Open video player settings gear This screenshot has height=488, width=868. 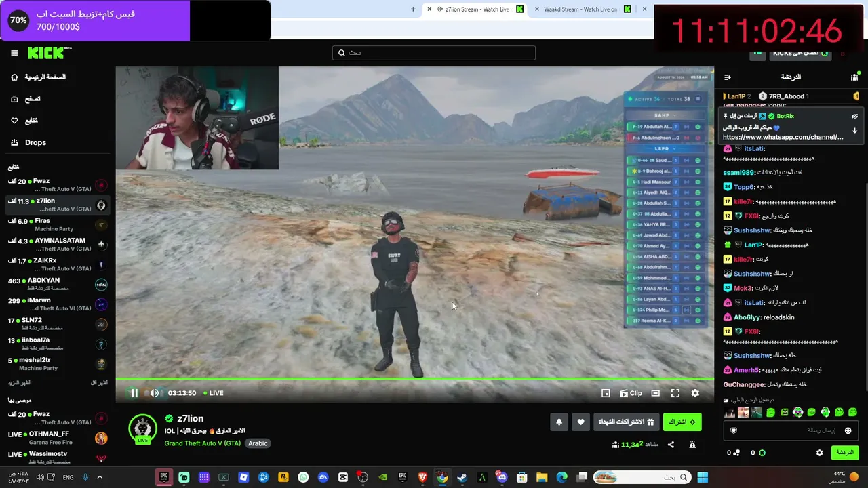pyautogui.click(x=695, y=393)
